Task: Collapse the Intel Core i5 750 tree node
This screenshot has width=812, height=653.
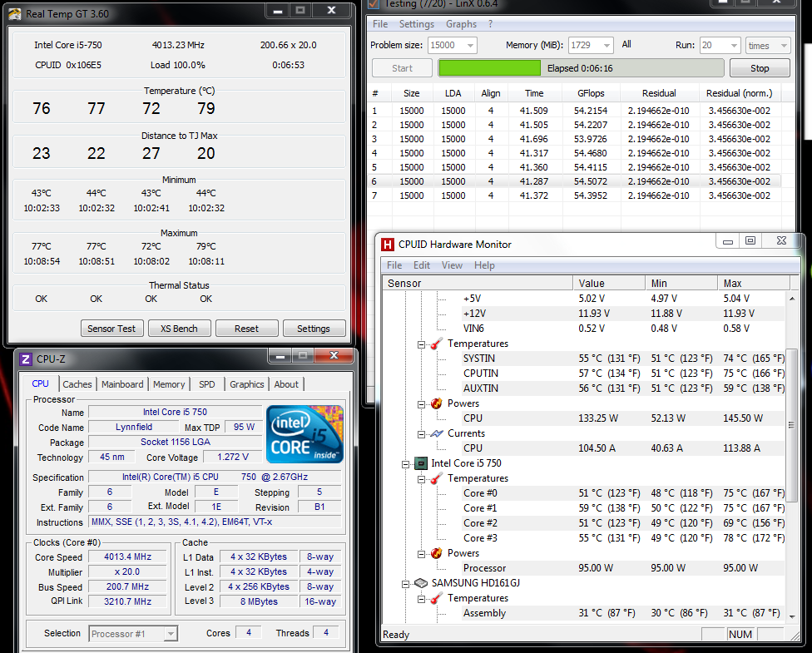Action: coord(405,463)
